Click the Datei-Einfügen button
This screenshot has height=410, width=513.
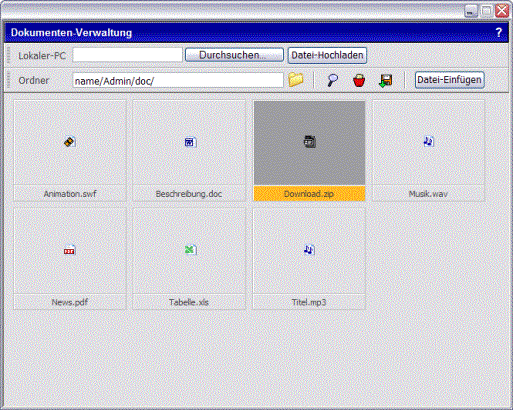point(449,80)
